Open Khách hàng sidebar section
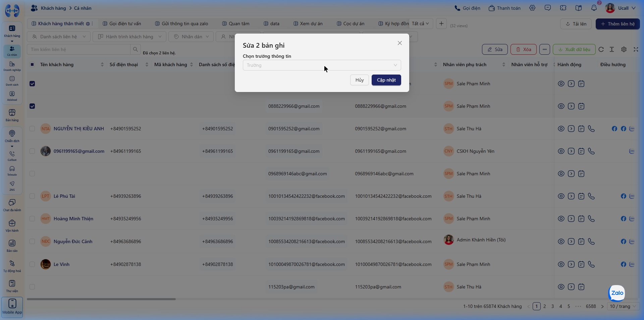 [12, 31]
